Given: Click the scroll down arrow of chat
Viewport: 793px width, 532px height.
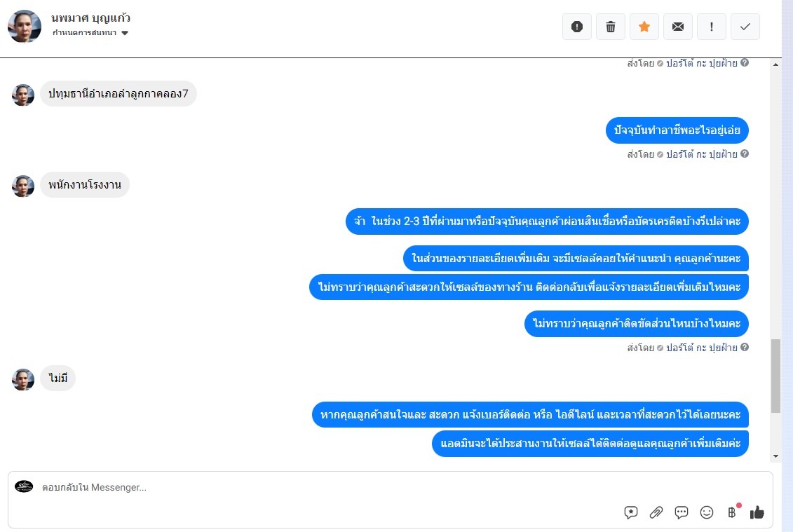Looking at the screenshot, I should tap(775, 456).
